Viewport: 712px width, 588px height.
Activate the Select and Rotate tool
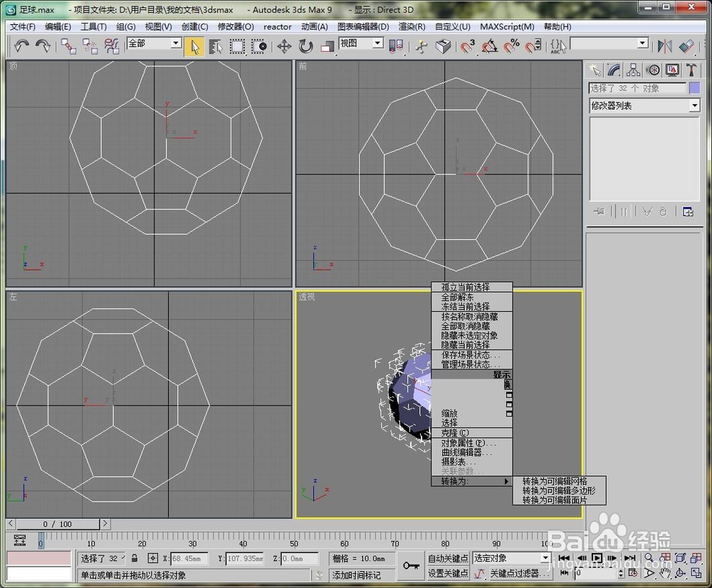tap(306, 46)
